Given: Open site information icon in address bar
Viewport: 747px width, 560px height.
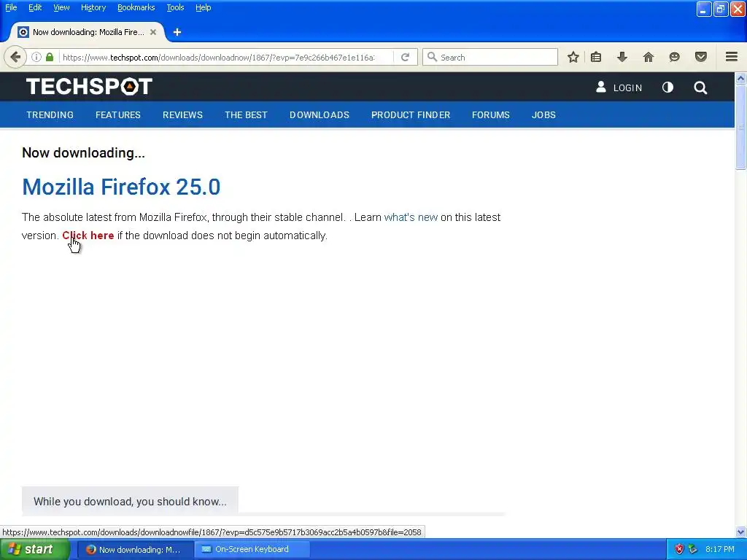Looking at the screenshot, I should [x=36, y=57].
